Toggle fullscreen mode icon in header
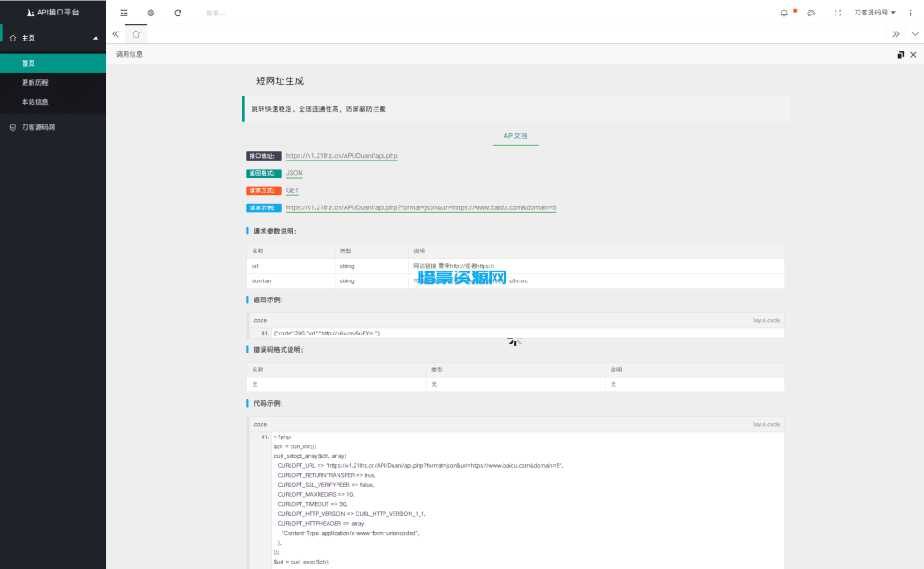This screenshot has width=924, height=569. (837, 13)
